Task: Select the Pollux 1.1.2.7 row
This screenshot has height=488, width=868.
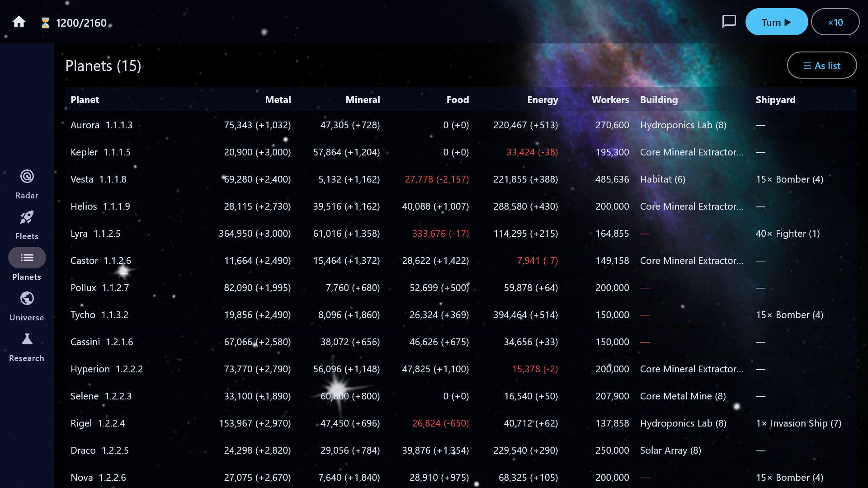Action: click(x=461, y=287)
